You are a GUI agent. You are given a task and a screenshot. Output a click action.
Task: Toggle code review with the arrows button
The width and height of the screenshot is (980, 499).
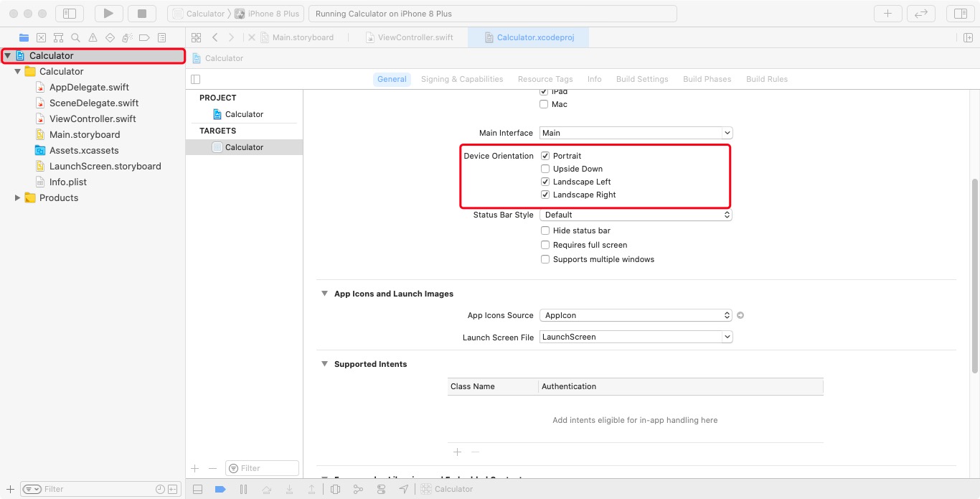coord(920,14)
